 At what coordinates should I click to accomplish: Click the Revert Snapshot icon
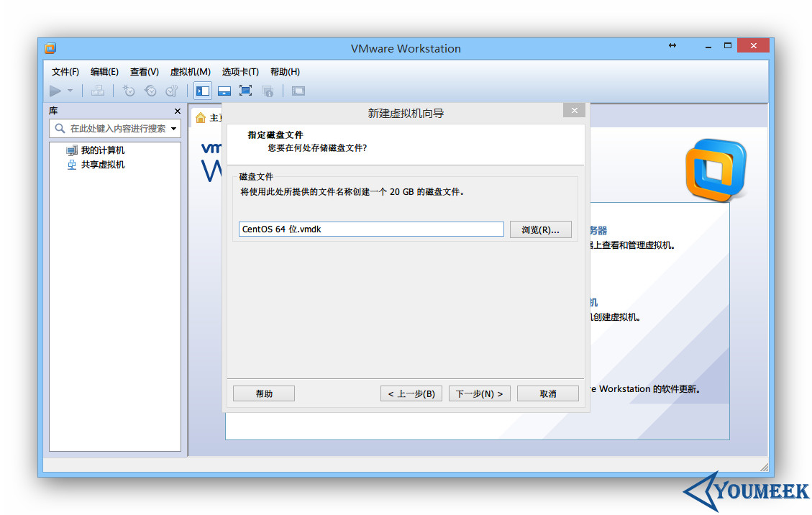(x=150, y=90)
